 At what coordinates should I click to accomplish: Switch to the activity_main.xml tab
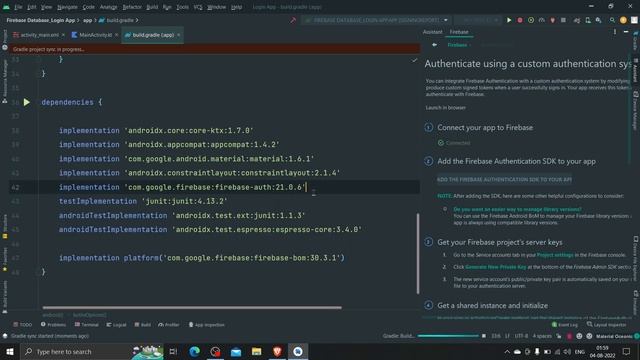pos(39,35)
